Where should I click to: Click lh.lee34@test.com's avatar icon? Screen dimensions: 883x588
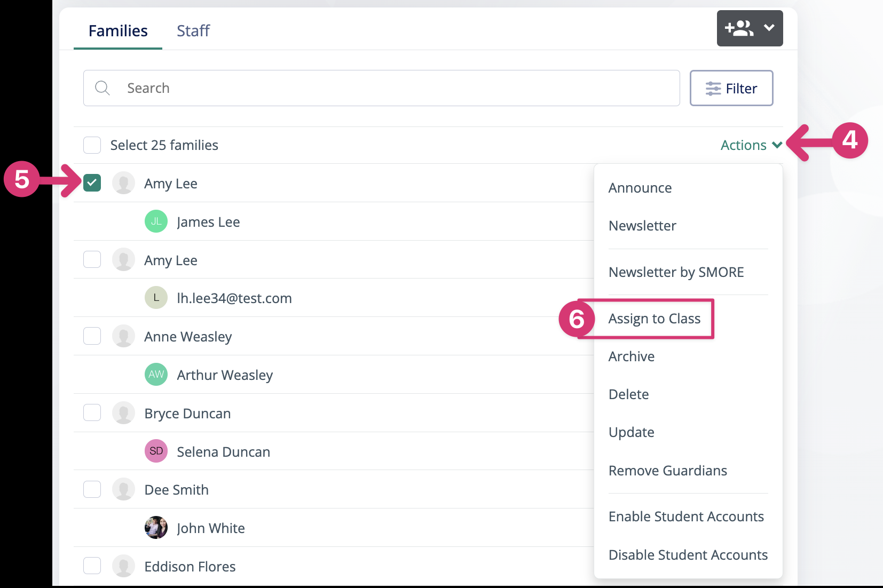click(x=155, y=298)
